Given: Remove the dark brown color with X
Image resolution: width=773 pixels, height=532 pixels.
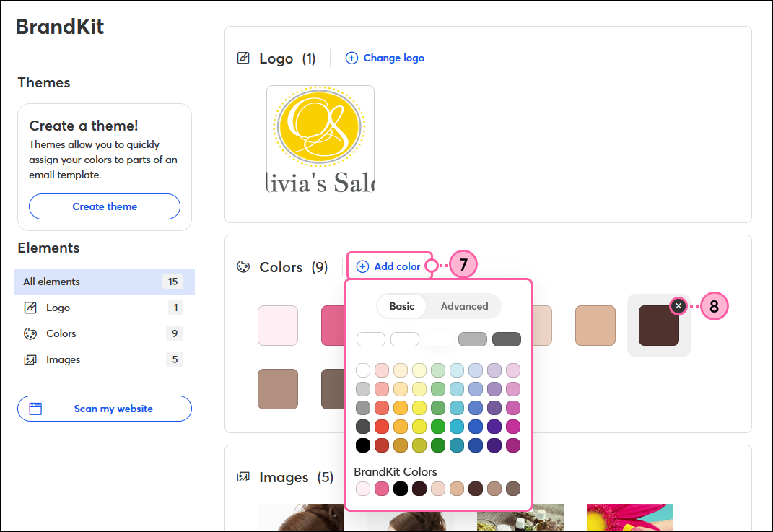Looking at the screenshot, I should tap(678, 306).
